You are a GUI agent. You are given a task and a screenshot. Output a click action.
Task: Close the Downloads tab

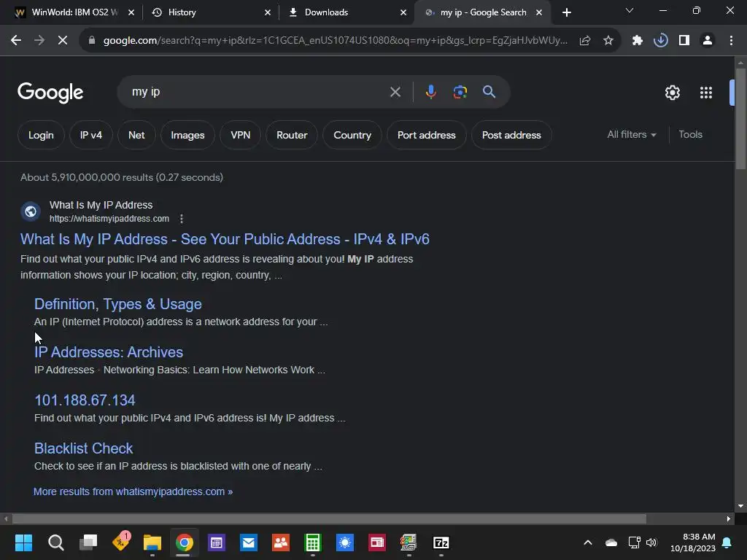tap(403, 12)
